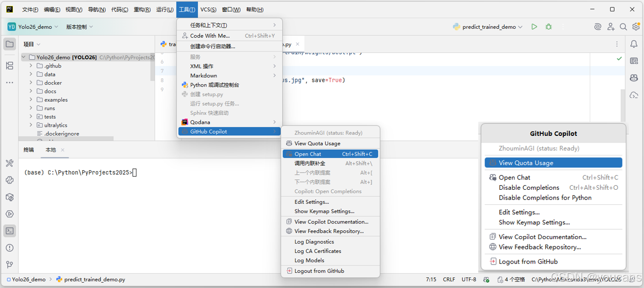This screenshot has width=644, height=288.
Task: Show more tool windows via left sidebar ellipsis
Action: pos(9,83)
